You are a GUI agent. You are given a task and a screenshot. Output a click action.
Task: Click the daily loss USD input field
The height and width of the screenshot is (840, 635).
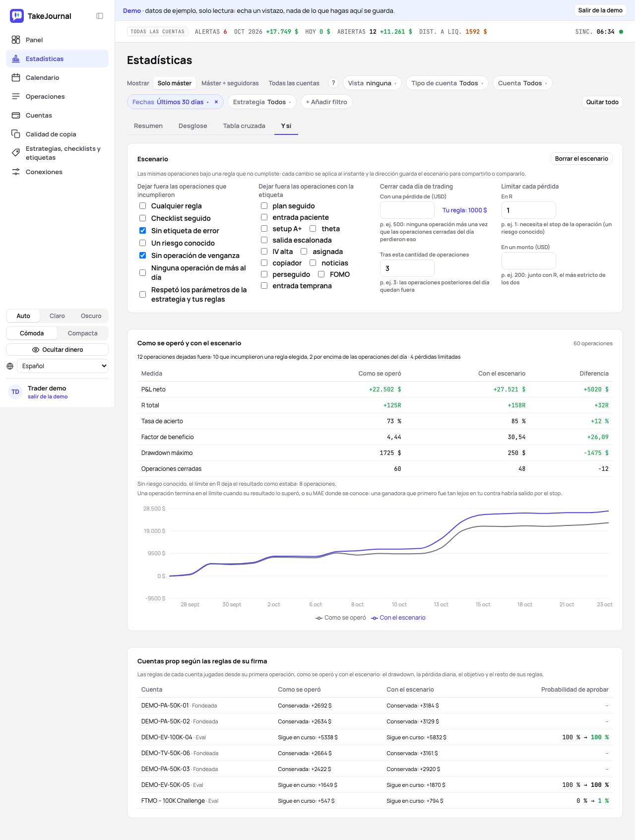point(407,210)
